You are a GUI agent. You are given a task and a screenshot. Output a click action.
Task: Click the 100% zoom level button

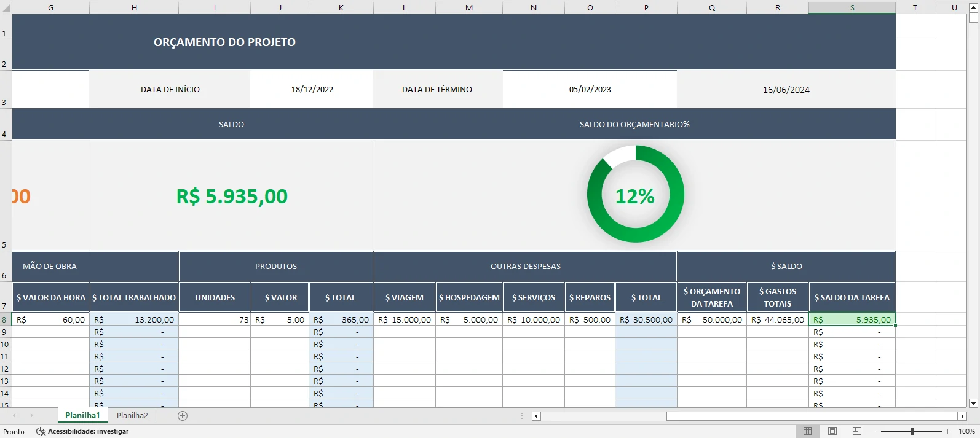[x=966, y=431]
